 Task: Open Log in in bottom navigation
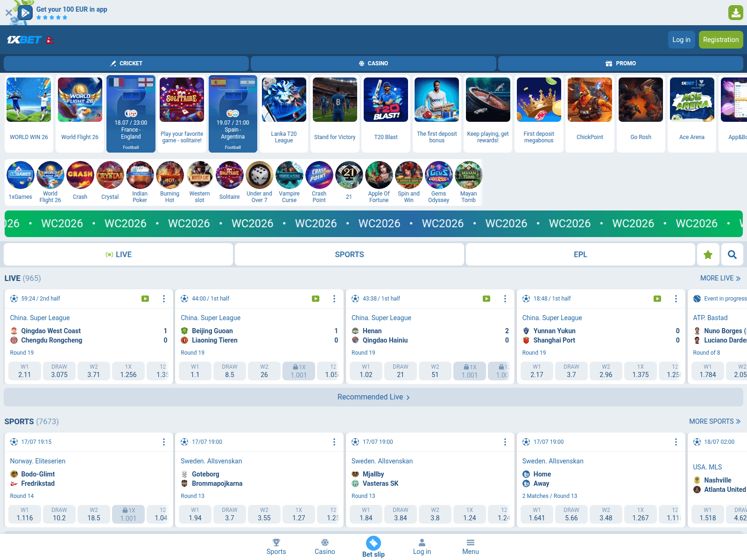pos(422,546)
